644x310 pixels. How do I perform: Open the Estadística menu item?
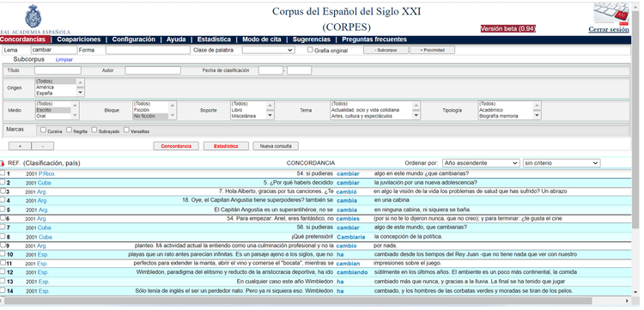[214, 40]
